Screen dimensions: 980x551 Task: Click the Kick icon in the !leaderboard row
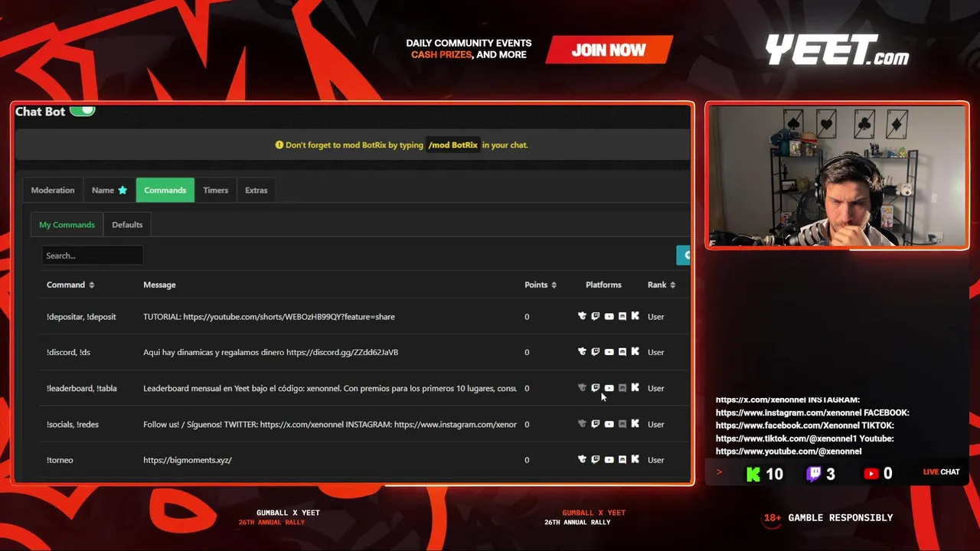[x=635, y=388]
